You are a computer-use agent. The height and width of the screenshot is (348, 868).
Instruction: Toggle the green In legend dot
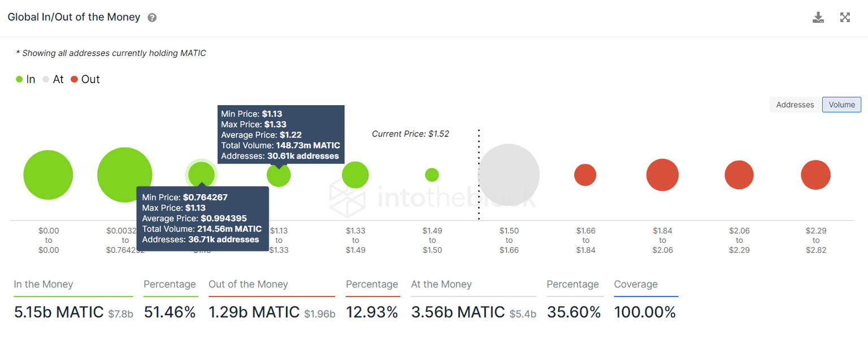click(20, 80)
